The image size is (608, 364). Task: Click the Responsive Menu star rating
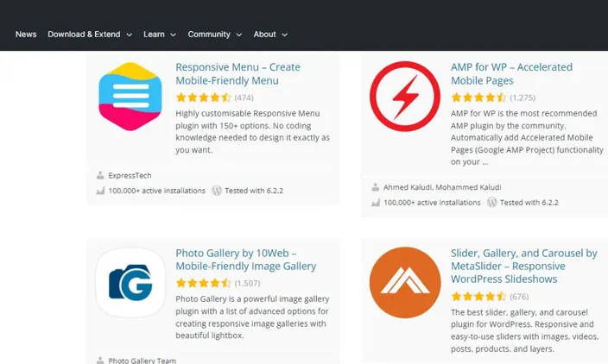tap(203, 97)
